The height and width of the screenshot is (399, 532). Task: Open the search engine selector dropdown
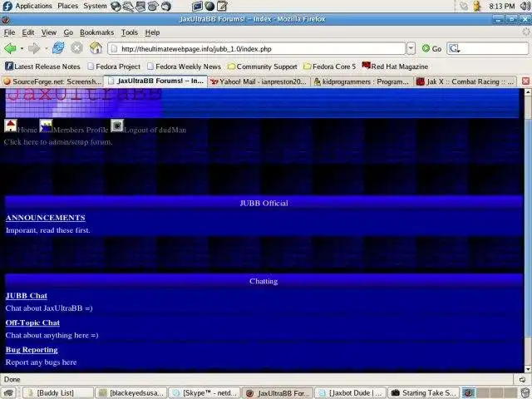pyautogui.click(x=455, y=49)
